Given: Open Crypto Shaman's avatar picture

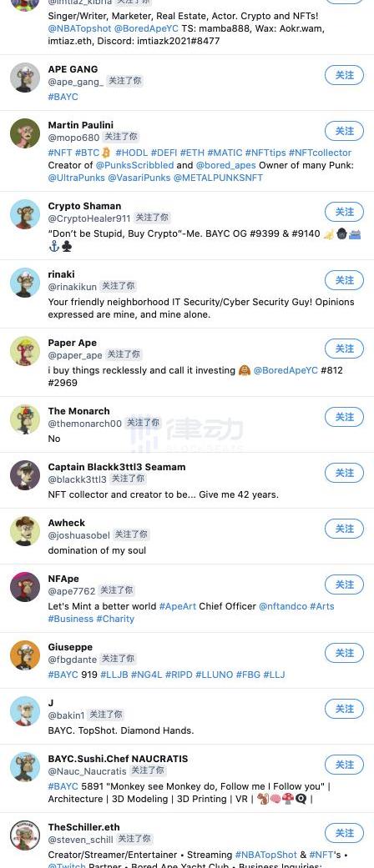Looking at the screenshot, I should coord(25,214).
